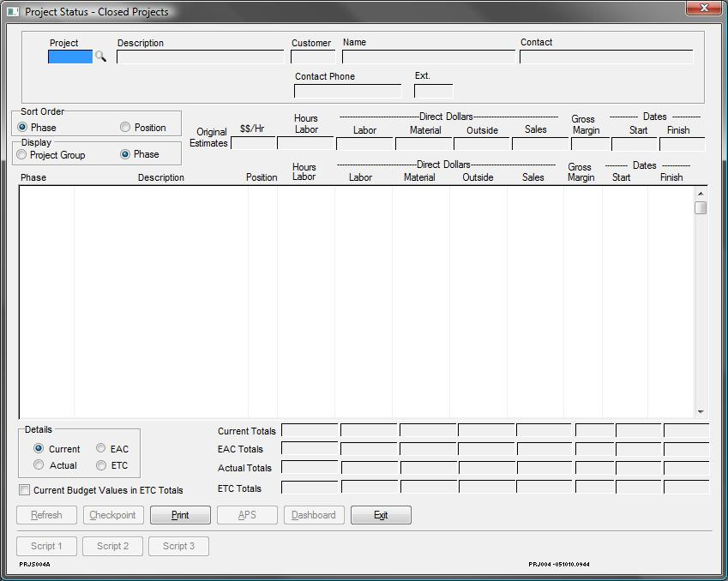
Task: Close the Project Status window
Action: pyautogui.click(x=704, y=8)
